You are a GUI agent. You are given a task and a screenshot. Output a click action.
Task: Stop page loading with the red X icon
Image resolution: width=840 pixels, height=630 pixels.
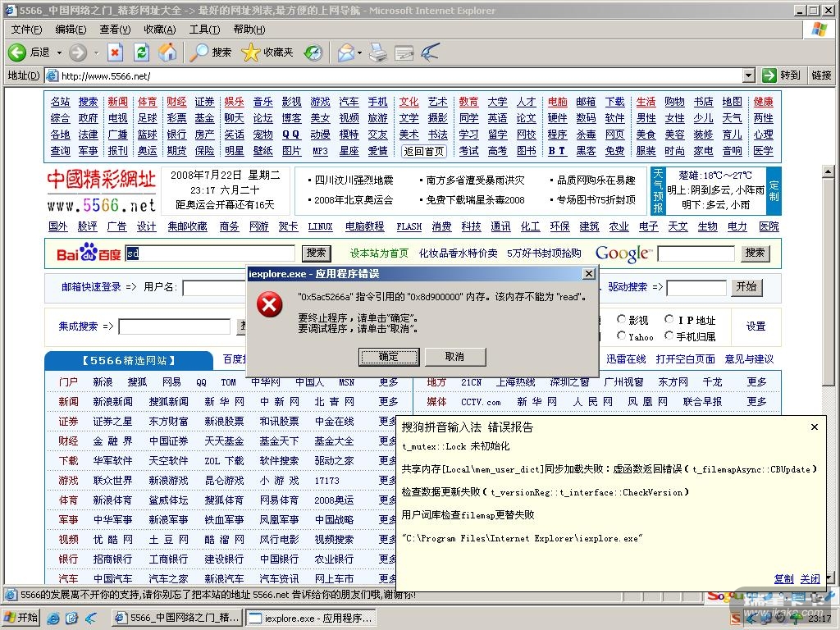115,52
